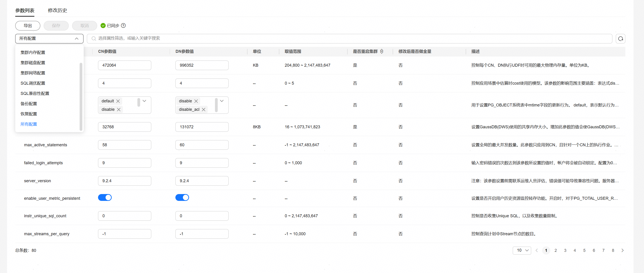This screenshot has width=644, height=273.
Task: Toggle CN switch for enable_user_metric_persistent
Action: [x=105, y=197]
